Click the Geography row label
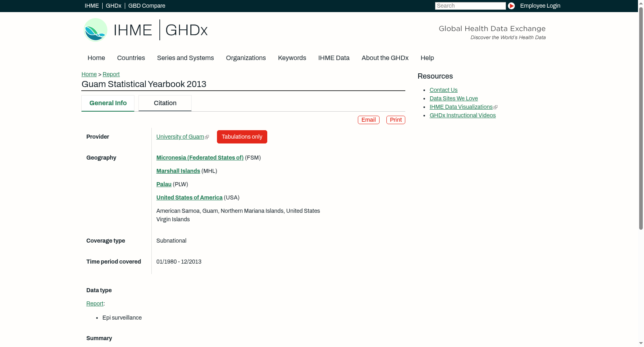The height and width of the screenshot is (347, 644). pyautogui.click(x=101, y=158)
